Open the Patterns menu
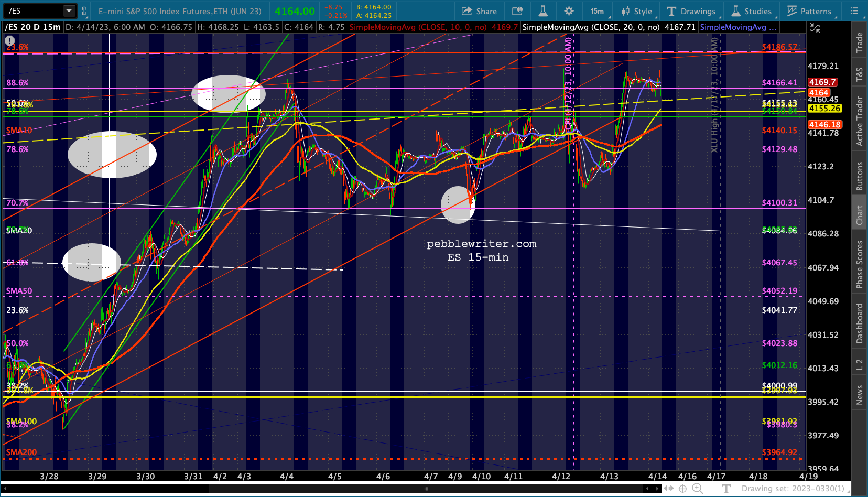This screenshot has width=868, height=497. tap(809, 11)
